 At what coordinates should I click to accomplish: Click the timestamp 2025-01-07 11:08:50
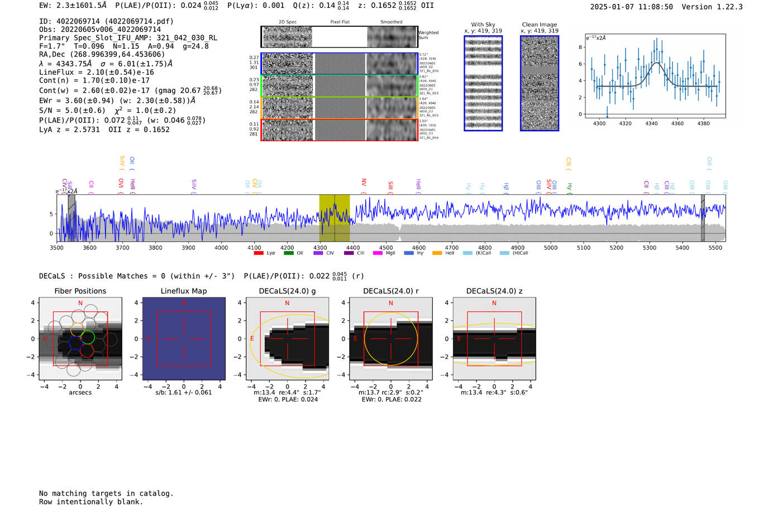[x=632, y=7]
